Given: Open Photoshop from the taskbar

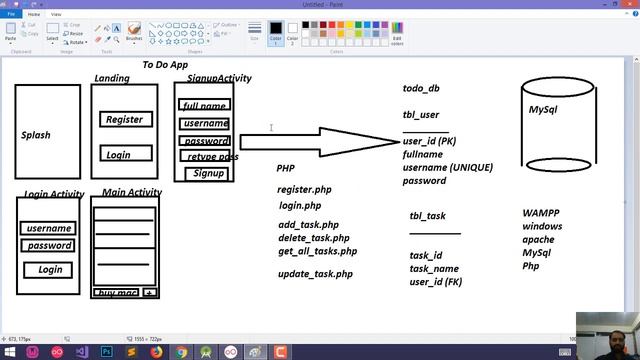Looking at the screenshot, I should (107, 352).
